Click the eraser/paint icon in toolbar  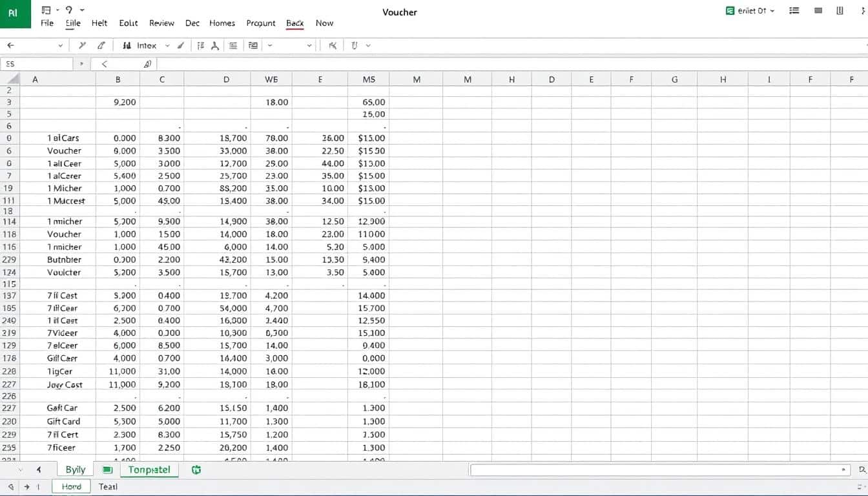tap(101, 45)
